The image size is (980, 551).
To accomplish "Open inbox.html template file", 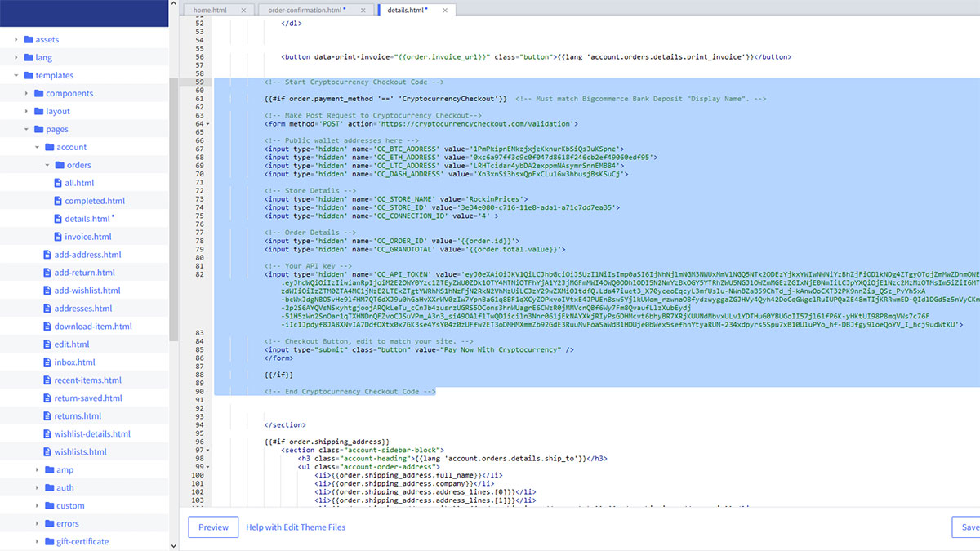I will (75, 362).
